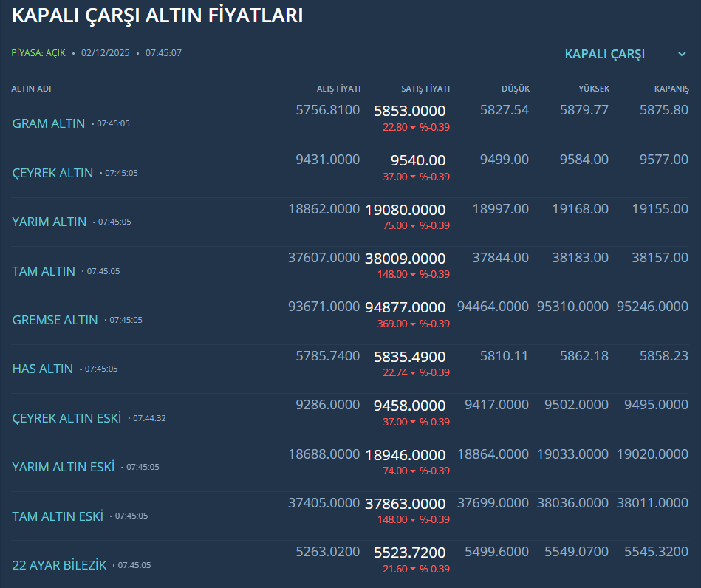This screenshot has width=701, height=588.
Task: Click the SATIŞ FİYATI column header
Action: [425, 89]
